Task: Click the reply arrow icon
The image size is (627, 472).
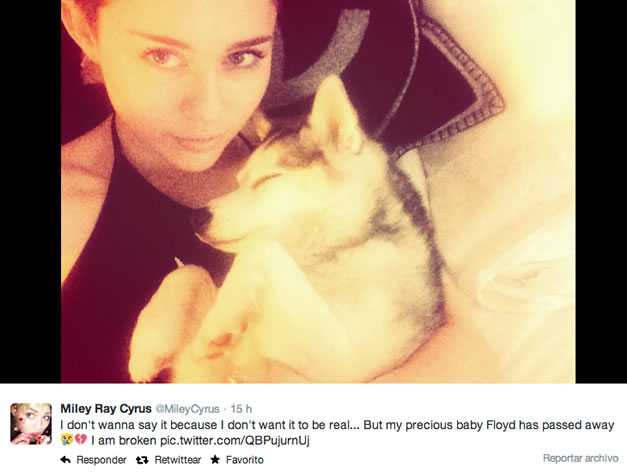Action: tap(66, 460)
